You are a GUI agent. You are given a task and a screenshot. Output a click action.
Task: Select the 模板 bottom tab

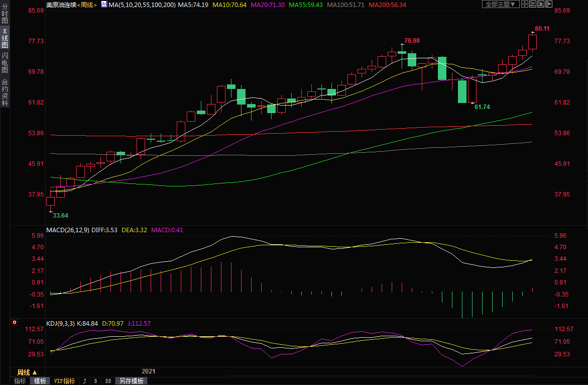[40, 381]
